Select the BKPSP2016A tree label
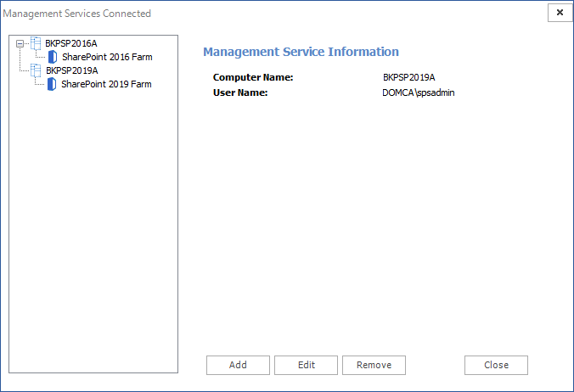This screenshot has width=574, height=392. (71, 43)
